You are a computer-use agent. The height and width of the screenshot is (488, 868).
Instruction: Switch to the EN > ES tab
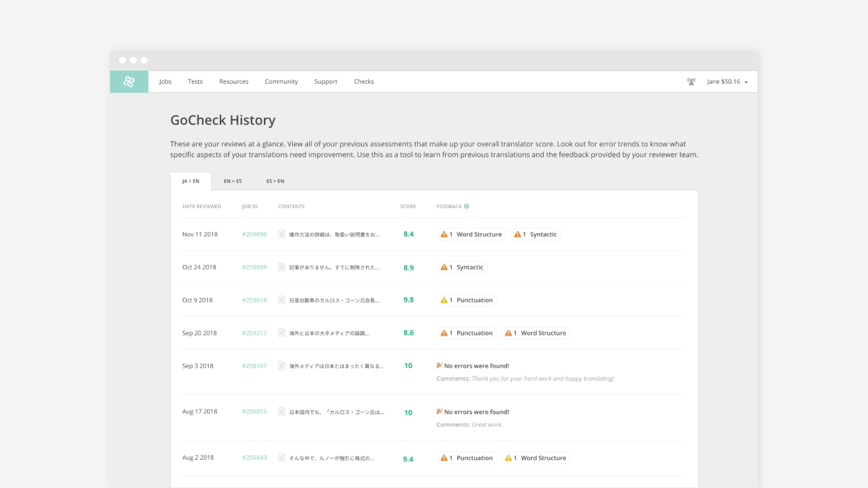coord(233,181)
